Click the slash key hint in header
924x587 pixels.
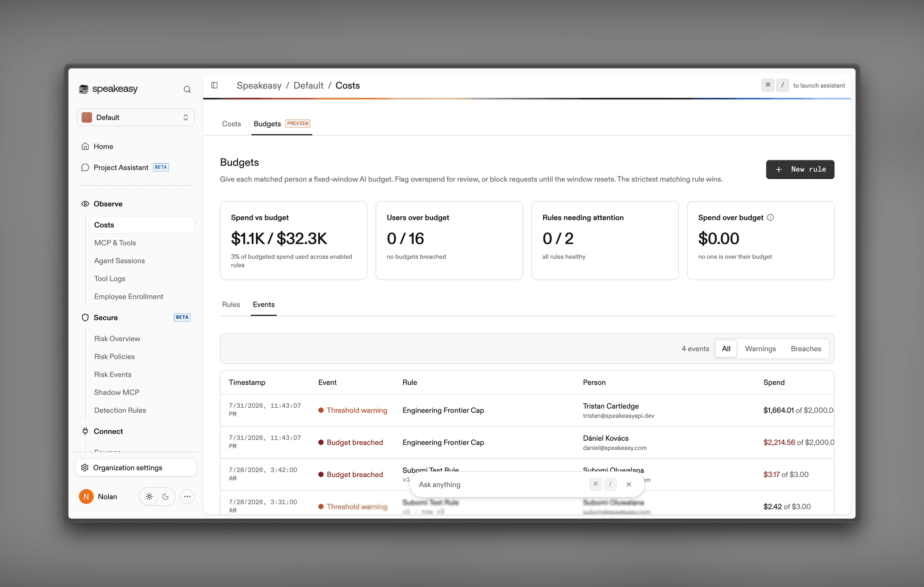783,85
